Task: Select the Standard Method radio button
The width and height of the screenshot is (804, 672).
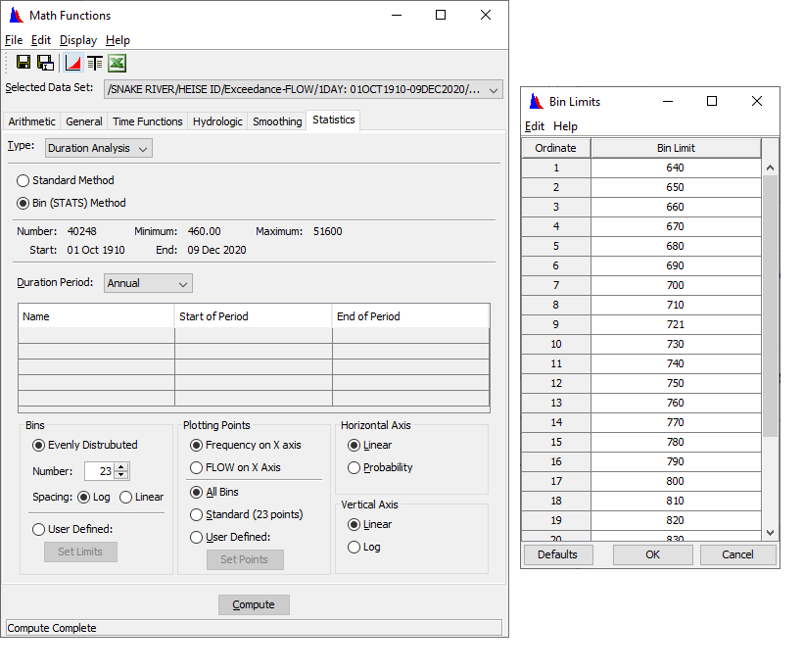Action: click(x=24, y=180)
